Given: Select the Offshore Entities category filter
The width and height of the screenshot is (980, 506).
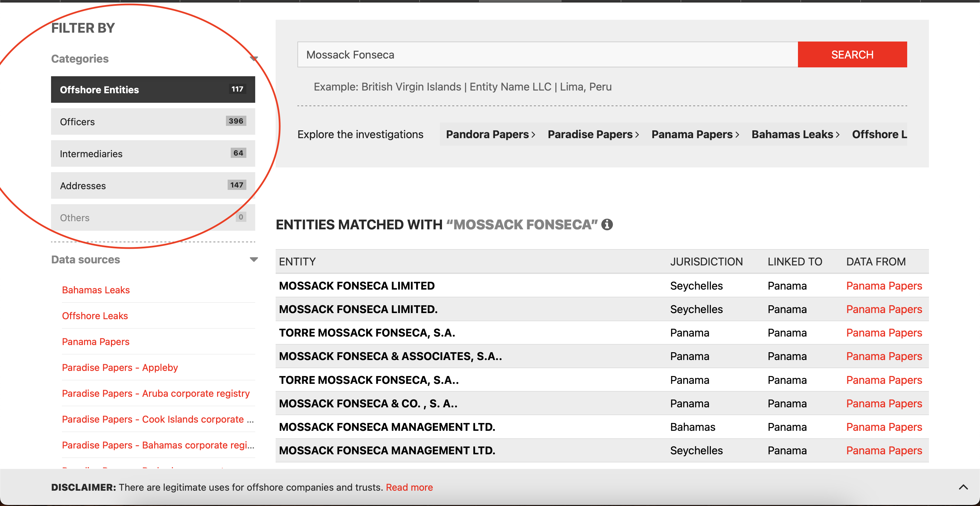Looking at the screenshot, I should [153, 89].
